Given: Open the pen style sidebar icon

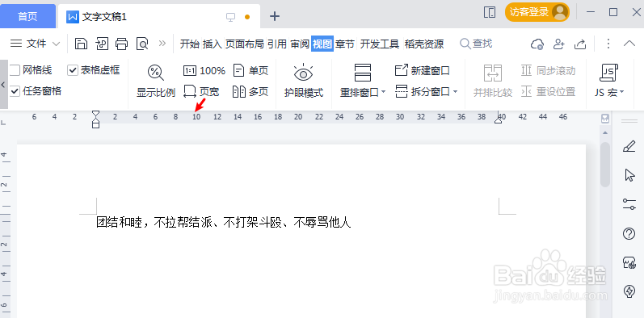Looking at the screenshot, I should pos(629,146).
